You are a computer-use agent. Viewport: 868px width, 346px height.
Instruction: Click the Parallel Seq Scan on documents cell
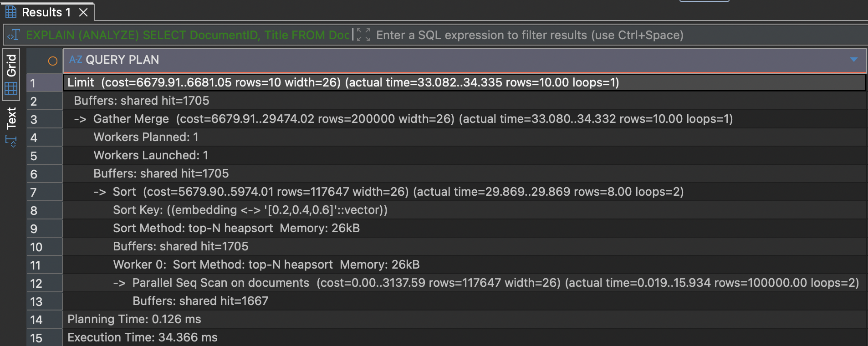click(x=485, y=283)
